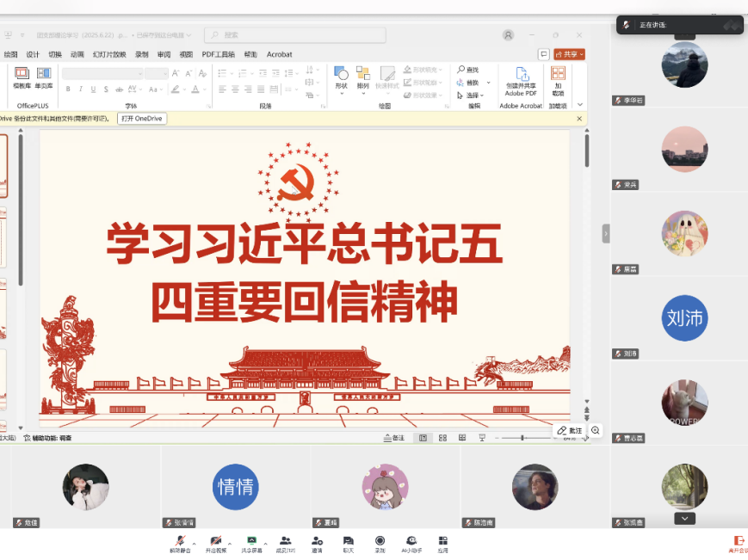748x560 pixels.
Task: Turn on video camera
Action: coord(215,541)
